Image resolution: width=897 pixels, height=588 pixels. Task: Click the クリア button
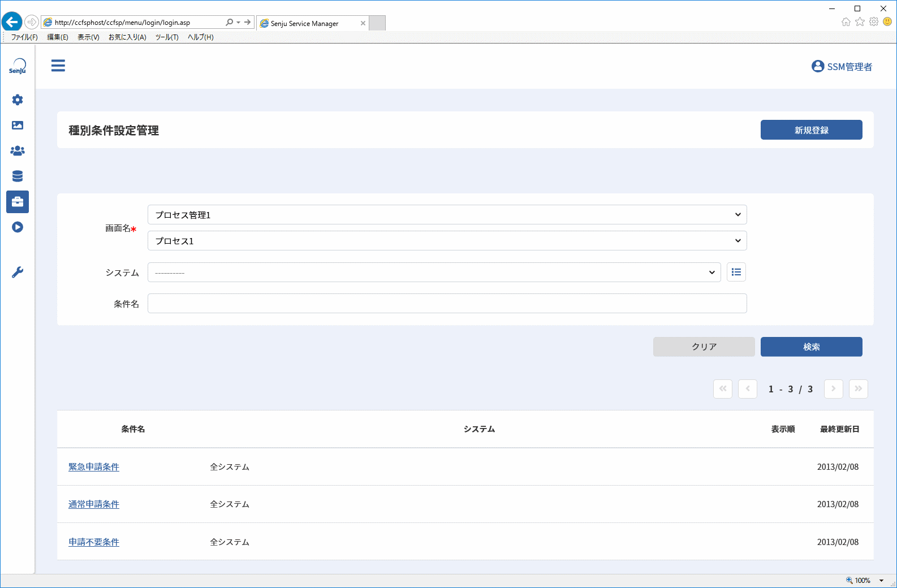(704, 347)
